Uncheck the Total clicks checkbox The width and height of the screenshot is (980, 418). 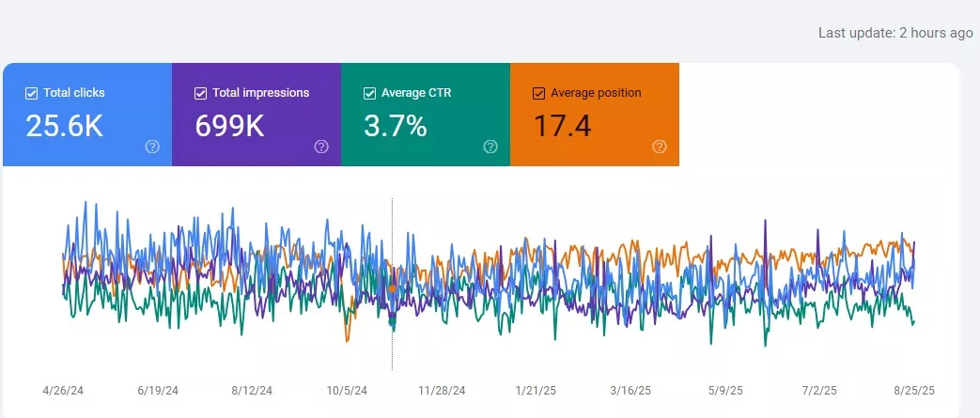31,93
